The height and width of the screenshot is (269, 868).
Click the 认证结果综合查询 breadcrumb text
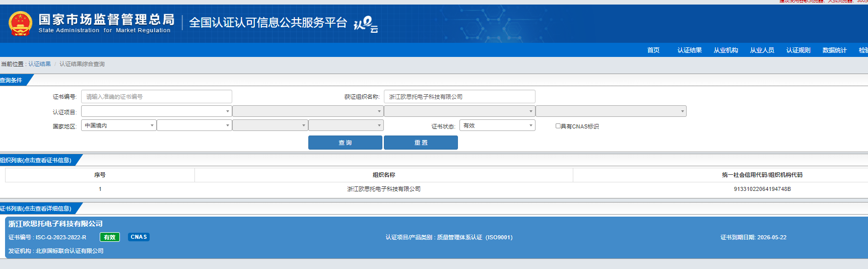tap(82, 64)
